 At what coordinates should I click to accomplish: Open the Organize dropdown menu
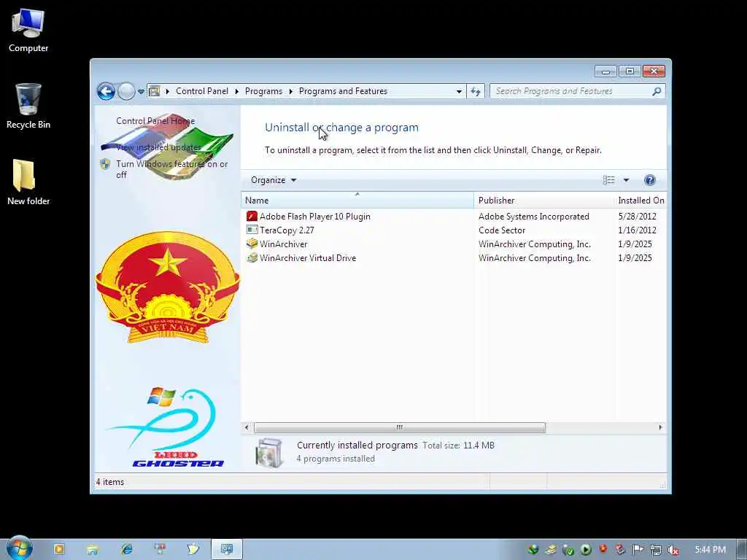tap(274, 180)
